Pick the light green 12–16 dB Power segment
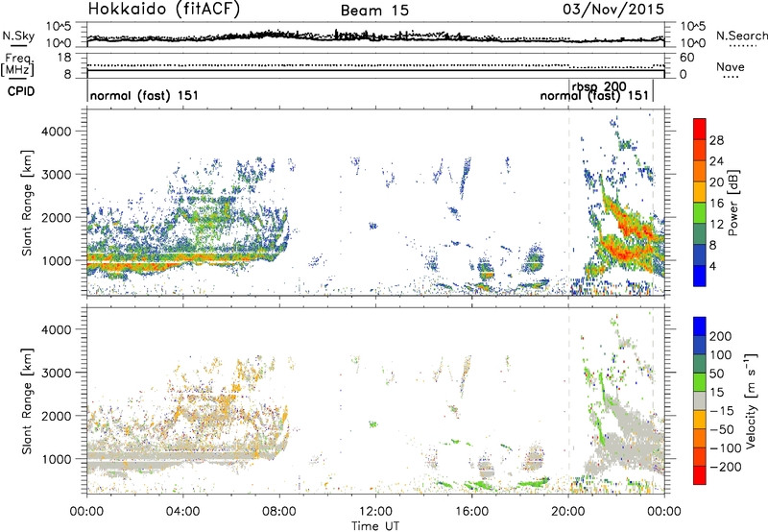 tap(700, 213)
